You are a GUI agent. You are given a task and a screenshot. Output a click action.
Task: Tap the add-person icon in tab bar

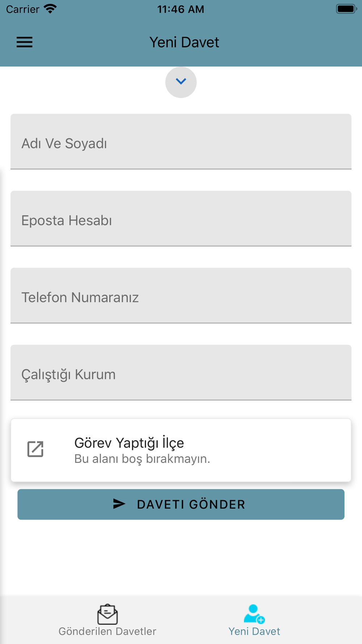[254, 614]
